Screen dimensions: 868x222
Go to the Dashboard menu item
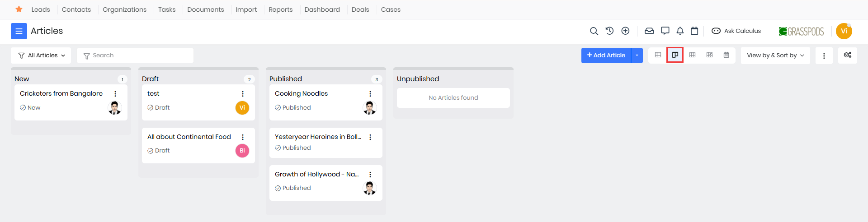pyautogui.click(x=322, y=9)
